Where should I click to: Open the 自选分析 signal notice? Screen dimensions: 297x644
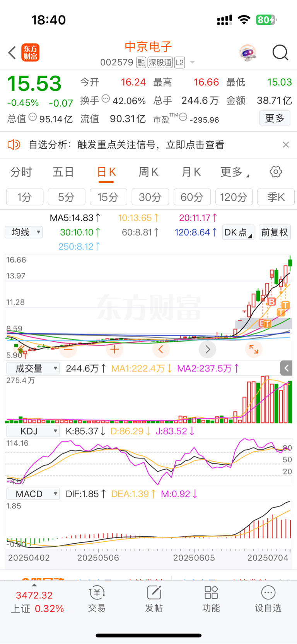point(126,145)
